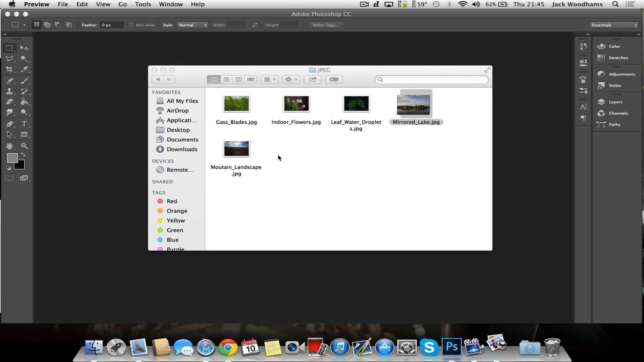Open the Layers panel
Viewport: 644px width, 362px height.
(615, 102)
